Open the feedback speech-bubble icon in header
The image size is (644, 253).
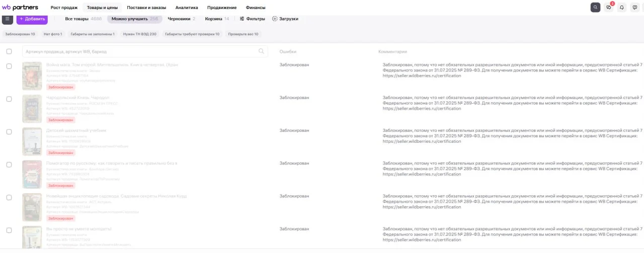[x=635, y=8]
